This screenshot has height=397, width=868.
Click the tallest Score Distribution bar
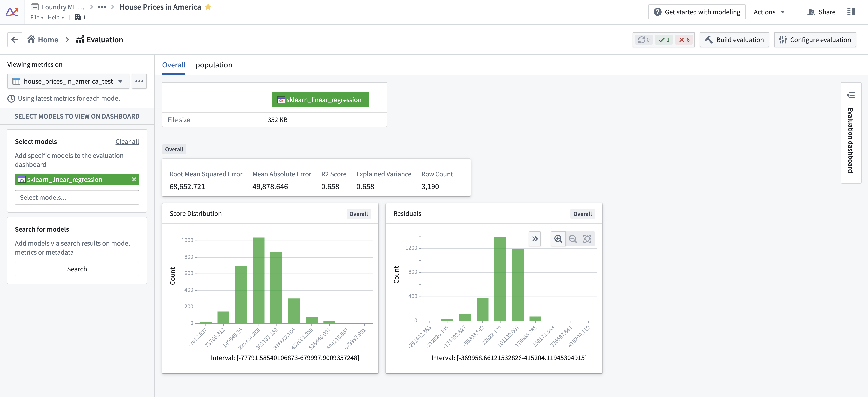pyautogui.click(x=259, y=280)
